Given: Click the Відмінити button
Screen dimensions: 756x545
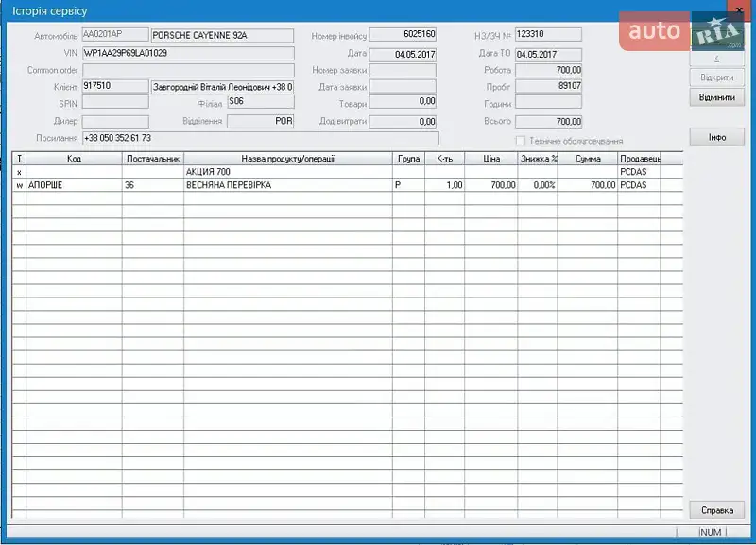Looking at the screenshot, I should [x=717, y=97].
